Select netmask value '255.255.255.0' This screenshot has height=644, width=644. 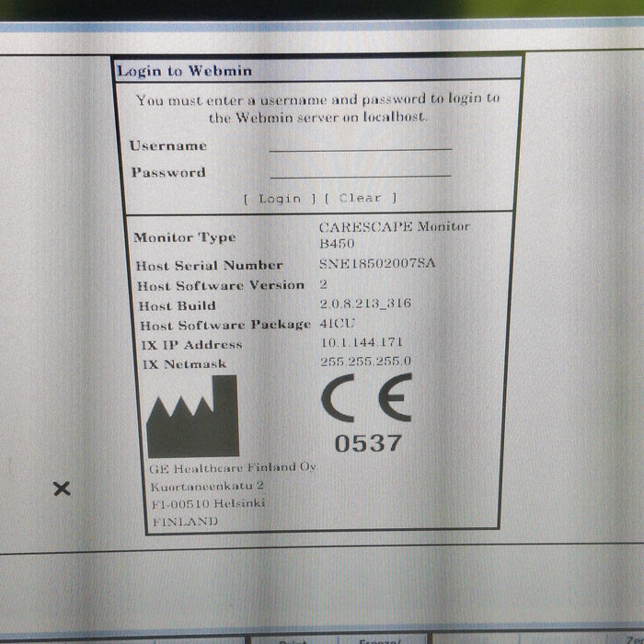pos(365,361)
